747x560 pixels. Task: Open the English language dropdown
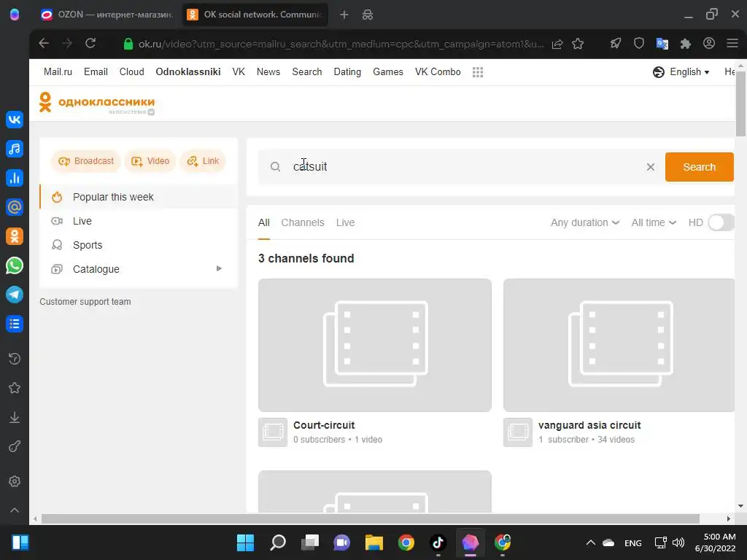pos(681,72)
